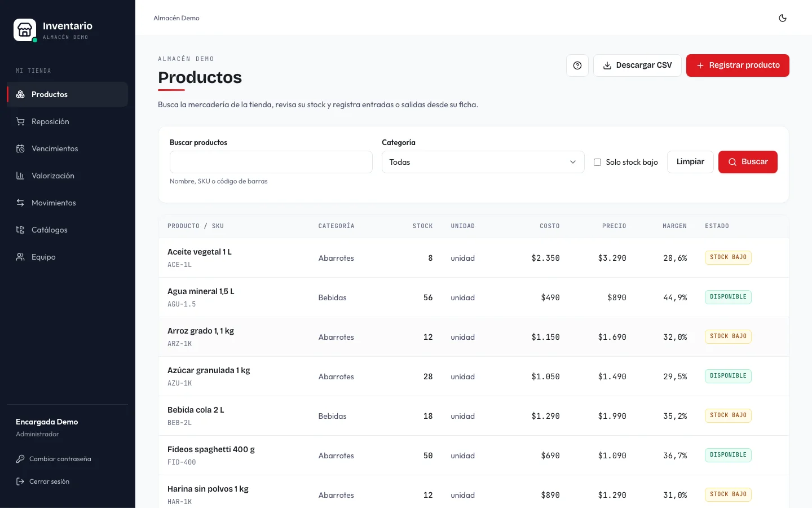This screenshot has width=812, height=508.
Task: Select Movimientos from the sidebar
Action: coord(67,203)
